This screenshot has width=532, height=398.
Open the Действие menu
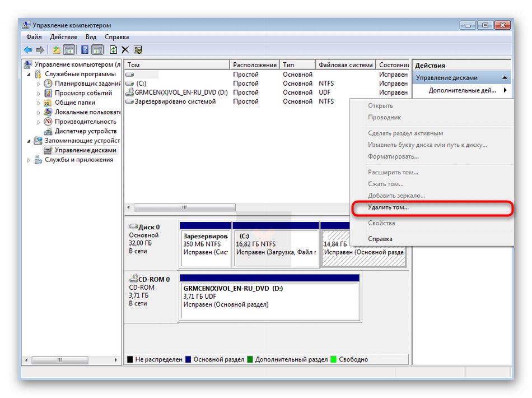(x=63, y=36)
